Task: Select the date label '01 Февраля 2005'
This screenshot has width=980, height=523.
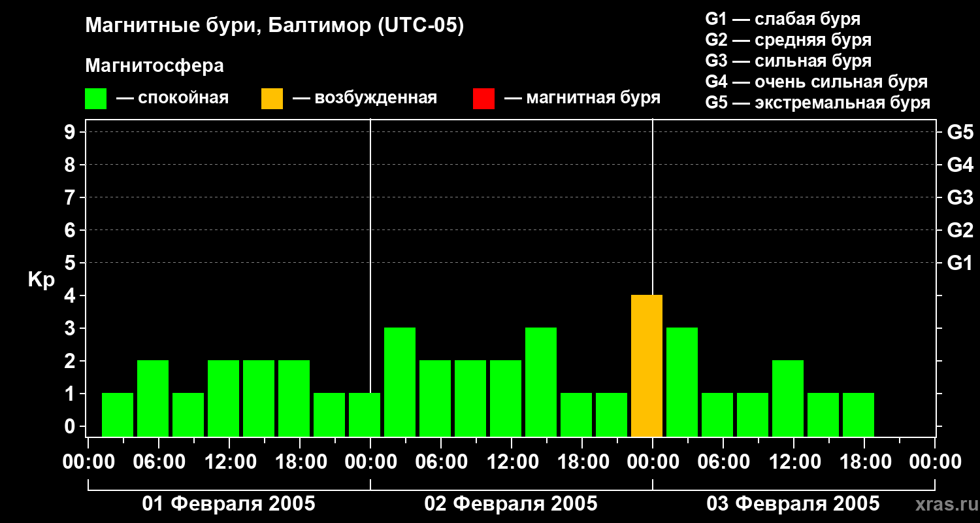Action: (229, 504)
